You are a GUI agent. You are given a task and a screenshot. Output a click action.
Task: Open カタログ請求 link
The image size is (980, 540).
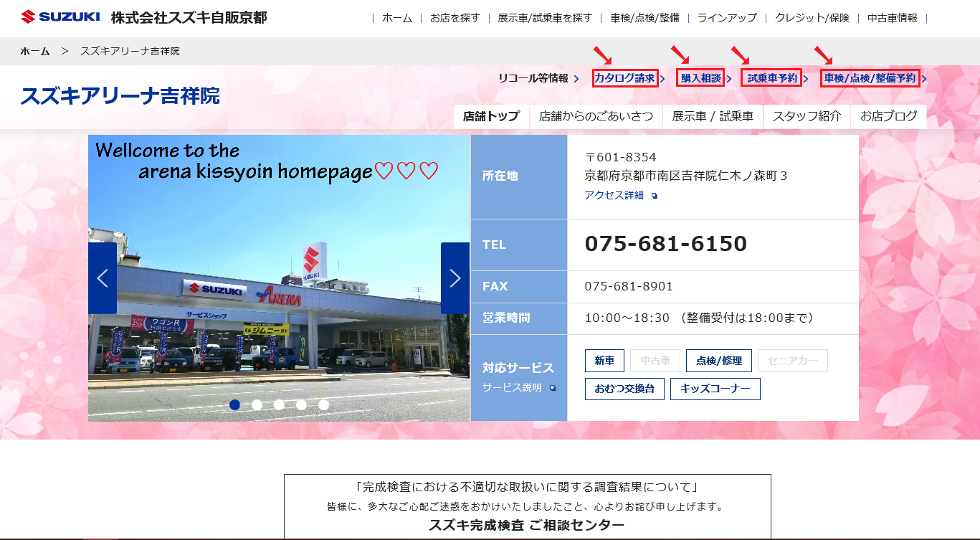coord(625,78)
